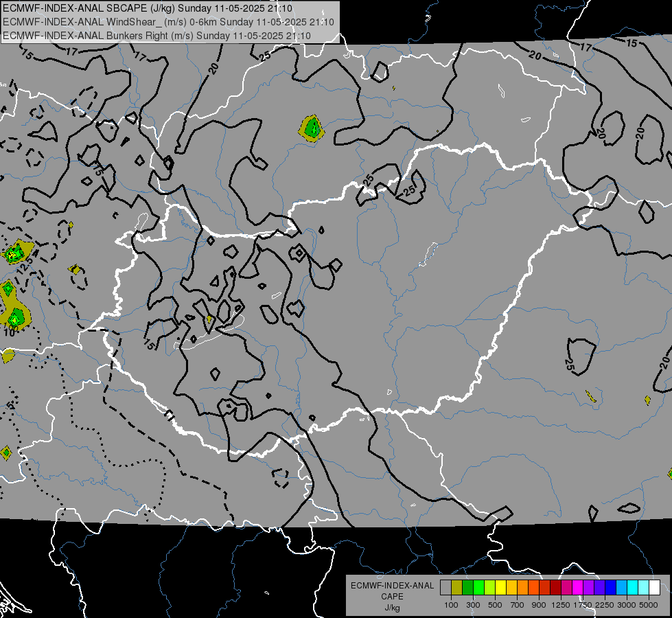672x618 pixels.
Task: Select the violet swatch left of 2250
Action: click(600, 588)
